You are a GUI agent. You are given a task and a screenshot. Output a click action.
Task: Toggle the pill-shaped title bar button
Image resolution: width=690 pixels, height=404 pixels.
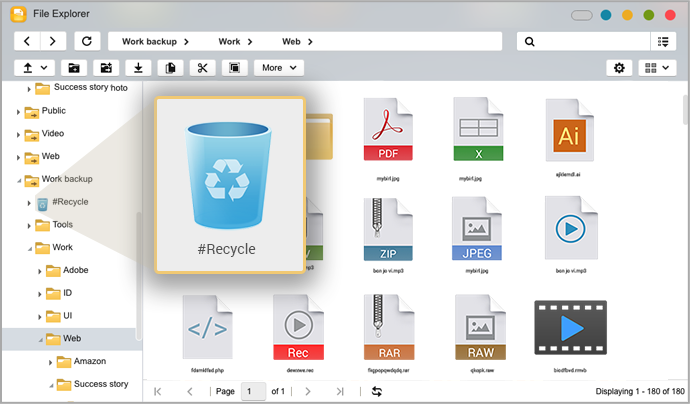(x=582, y=15)
